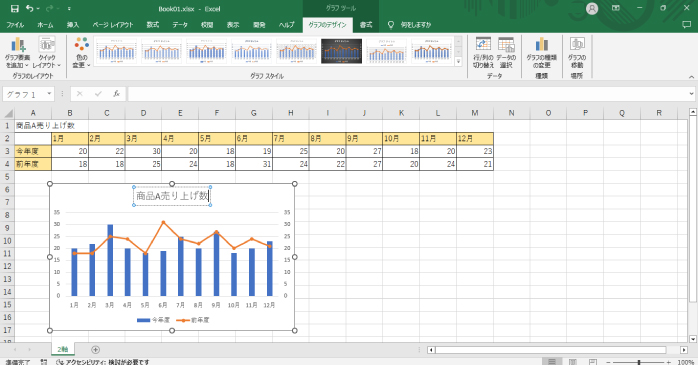
Task: Open Customize Quick Access Toolbar dropdown
Action: click(x=69, y=8)
